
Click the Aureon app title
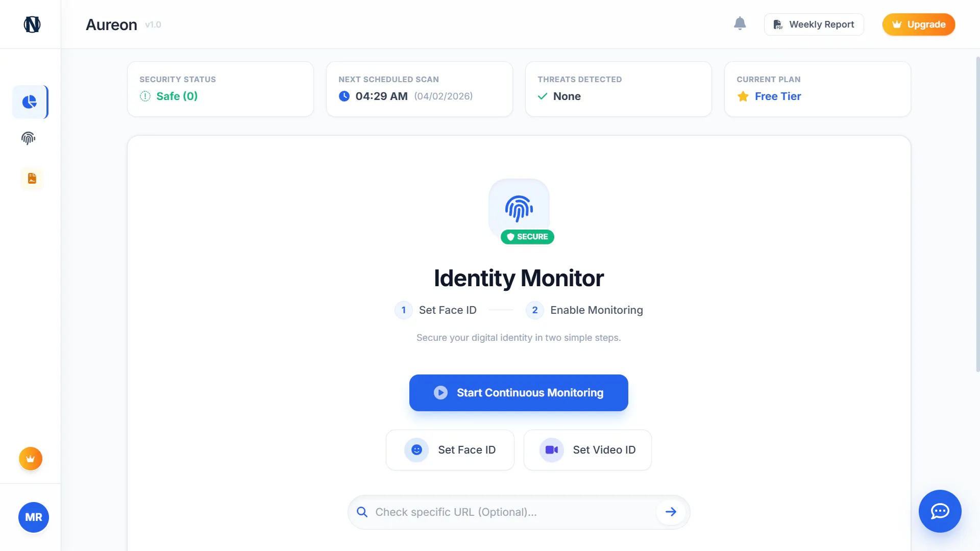tap(111, 24)
